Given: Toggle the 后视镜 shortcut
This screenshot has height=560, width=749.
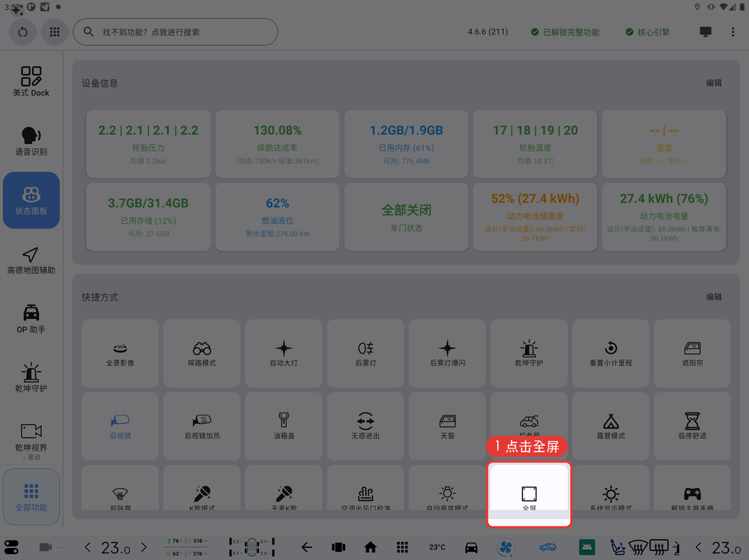Looking at the screenshot, I should (120, 426).
